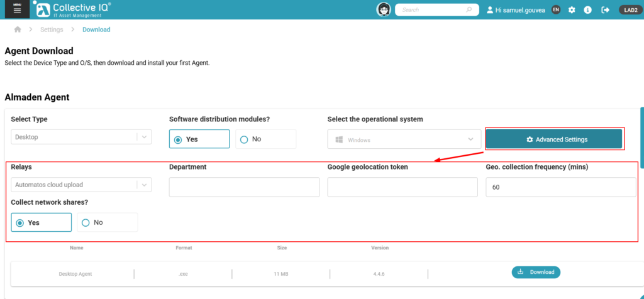Open the info icon in header

click(x=588, y=10)
